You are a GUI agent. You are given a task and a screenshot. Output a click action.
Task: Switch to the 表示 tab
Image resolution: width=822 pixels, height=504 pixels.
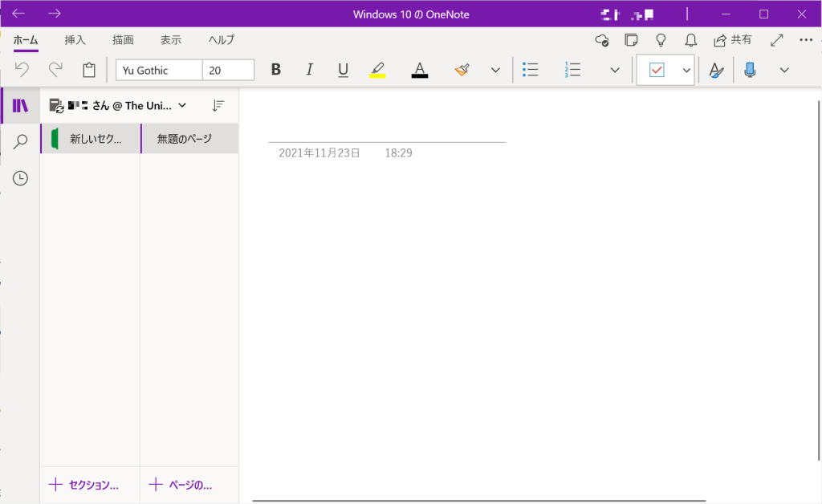click(x=171, y=40)
